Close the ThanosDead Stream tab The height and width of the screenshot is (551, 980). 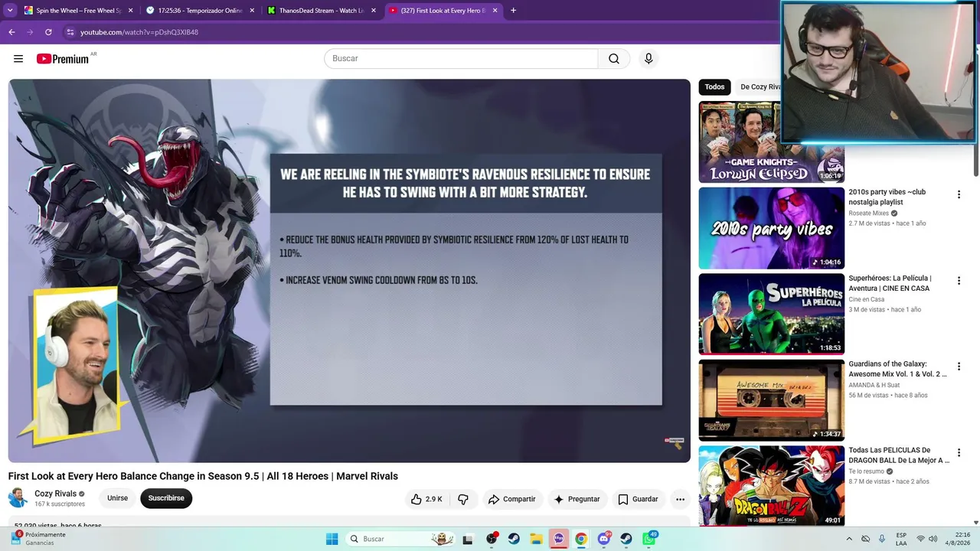(374, 11)
